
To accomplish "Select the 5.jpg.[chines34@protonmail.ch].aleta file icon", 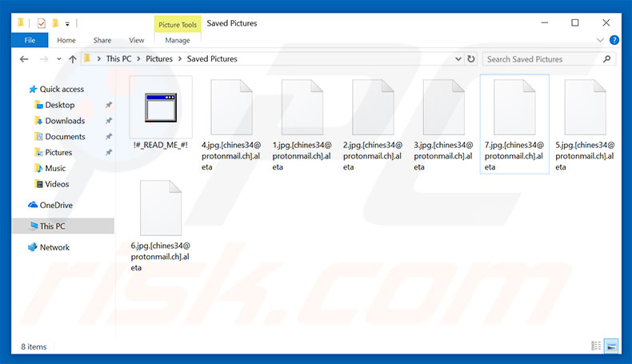I will coord(586,107).
